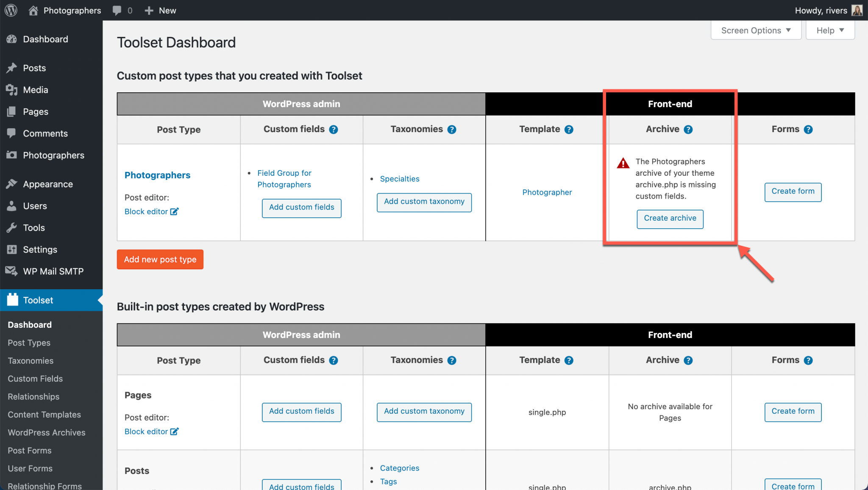Click Add custom taxonomy in Photographers row
Image resolution: width=868 pixels, height=490 pixels.
(424, 202)
